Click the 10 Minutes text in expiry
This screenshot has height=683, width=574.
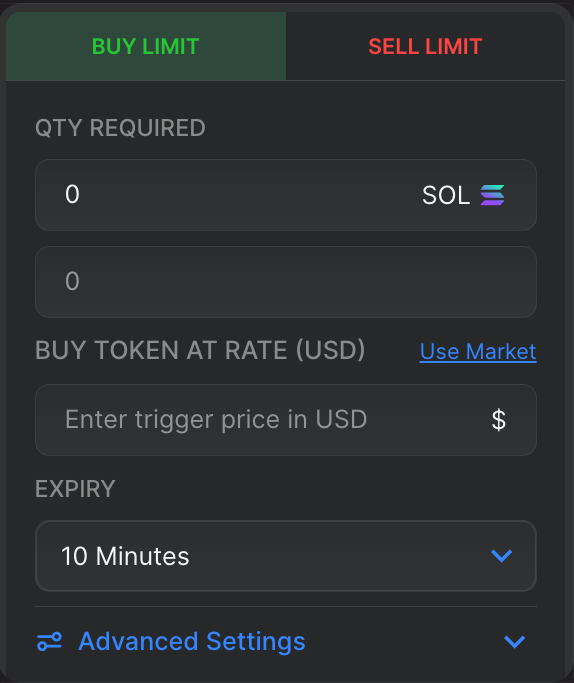click(x=125, y=556)
